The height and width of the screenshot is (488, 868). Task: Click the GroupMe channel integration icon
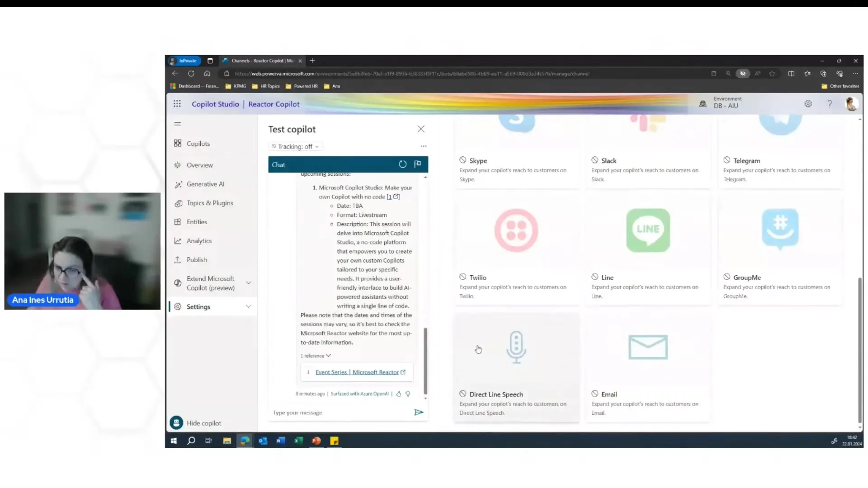pos(779,230)
